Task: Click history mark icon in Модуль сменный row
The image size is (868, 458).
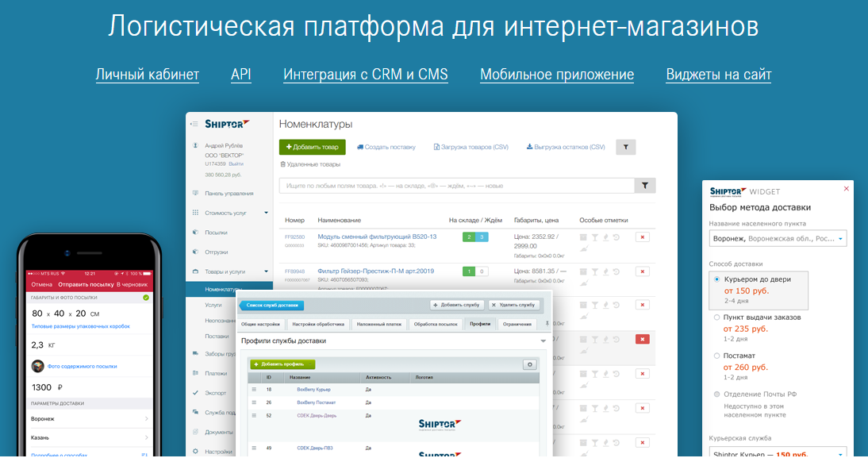Action: coord(616,237)
